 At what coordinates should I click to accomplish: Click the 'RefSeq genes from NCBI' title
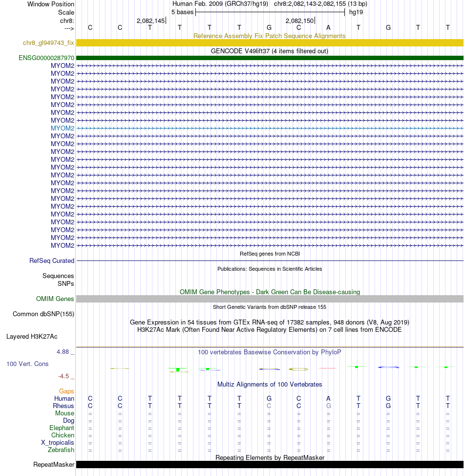coord(270,254)
